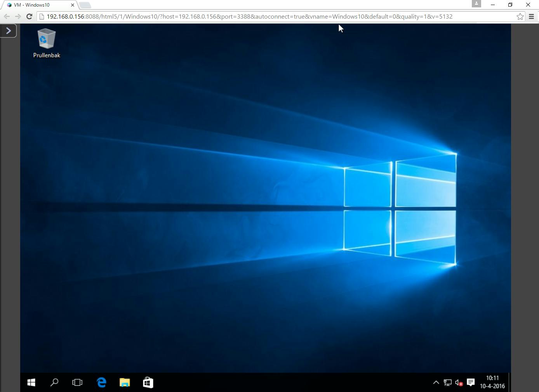Screen dimensions: 539x392
Task: Go forward in the browser
Action: pyautogui.click(x=18, y=16)
